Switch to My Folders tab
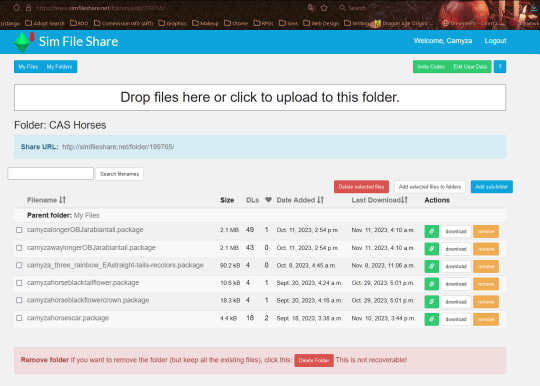The height and width of the screenshot is (386, 540). 60,67
